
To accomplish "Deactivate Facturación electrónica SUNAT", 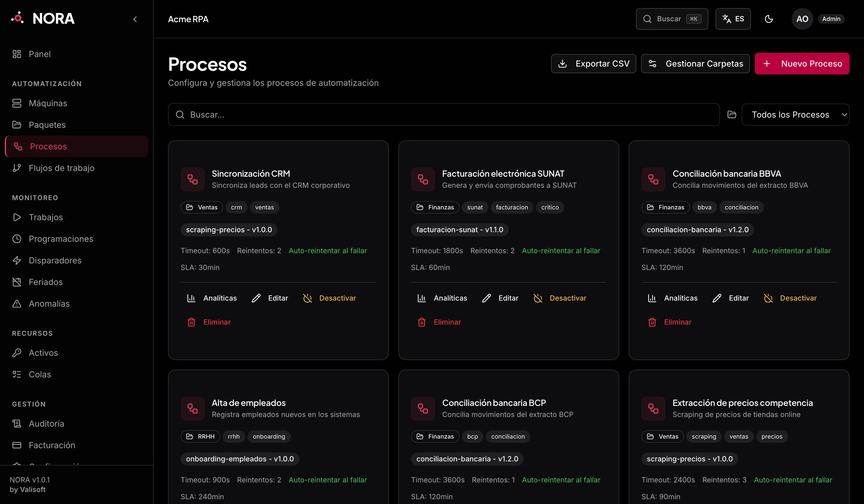I will [560, 298].
